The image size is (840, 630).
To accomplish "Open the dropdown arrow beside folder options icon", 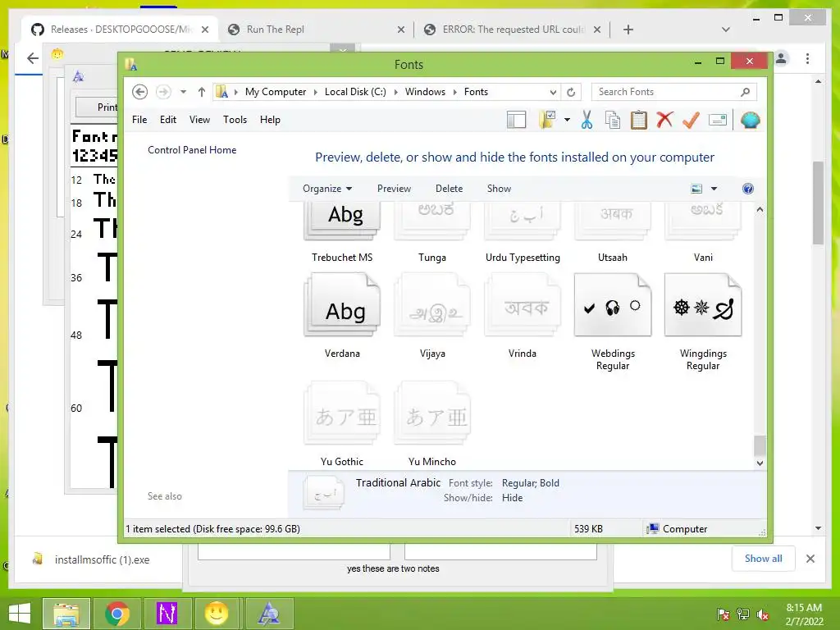I will pyautogui.click(x=567, y=120).
